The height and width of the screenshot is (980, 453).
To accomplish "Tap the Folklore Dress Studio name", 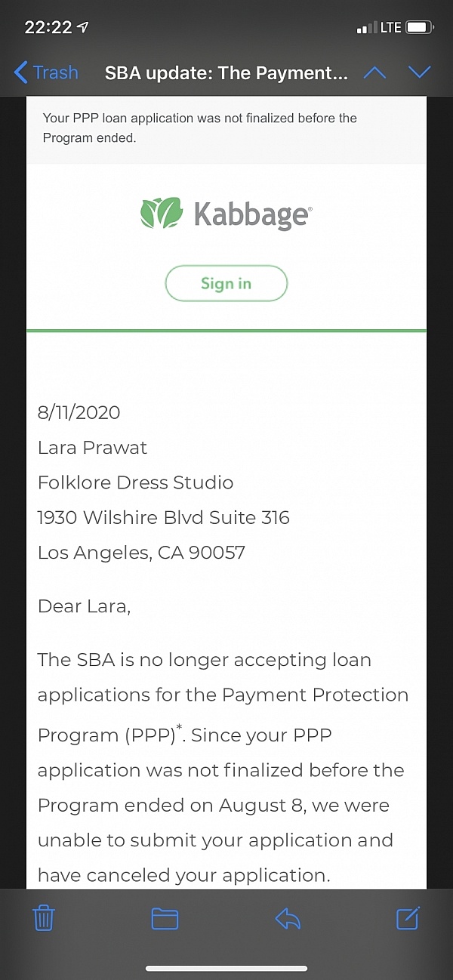I will click(135, 482).
